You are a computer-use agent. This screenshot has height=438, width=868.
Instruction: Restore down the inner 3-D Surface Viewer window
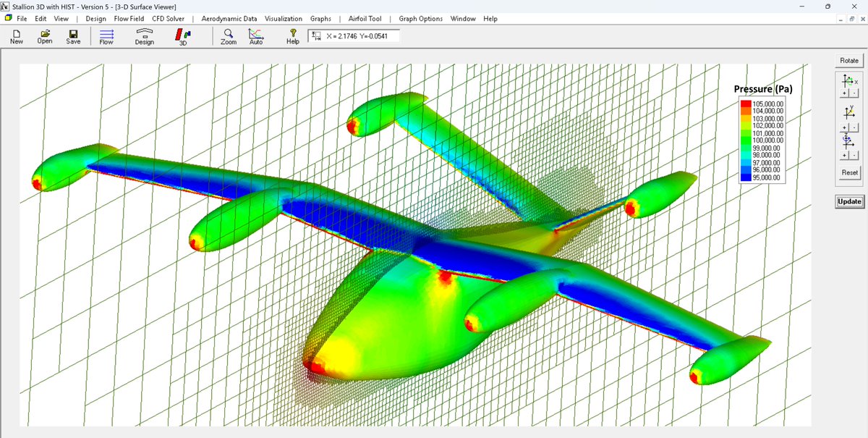pyautogui.click(x=851, y=19)
